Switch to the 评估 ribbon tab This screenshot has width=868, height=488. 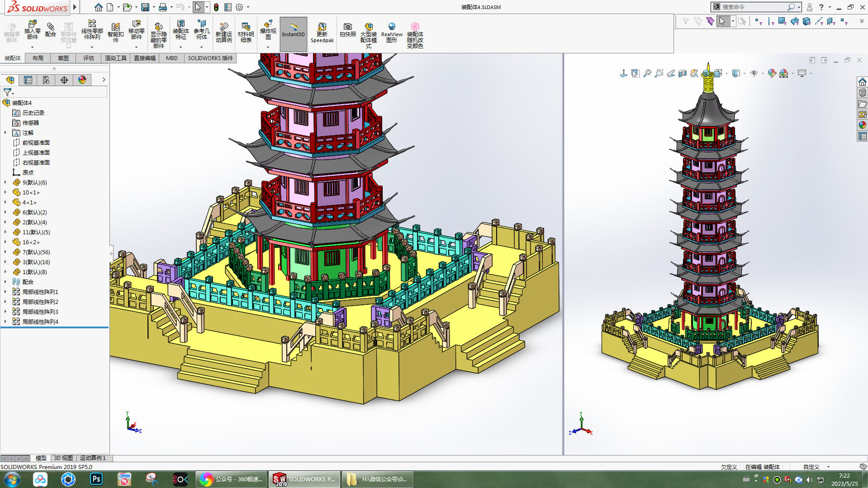89,58
